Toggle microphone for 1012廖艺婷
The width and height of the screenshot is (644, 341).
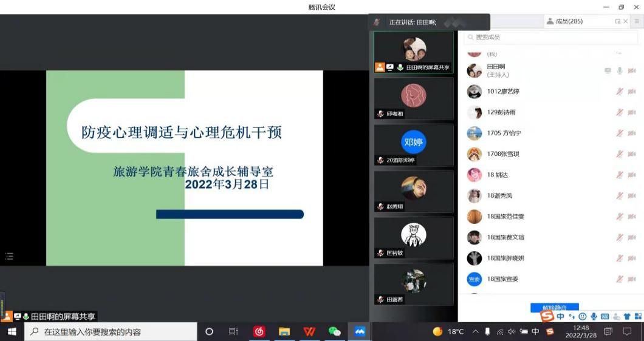coord(620,92)
